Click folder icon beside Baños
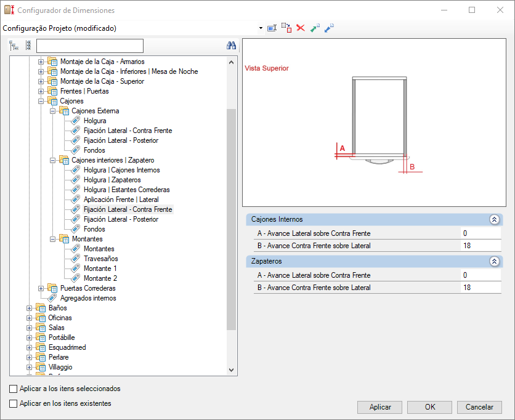Screen dimensions: 515x420 (x=41, y=308)
